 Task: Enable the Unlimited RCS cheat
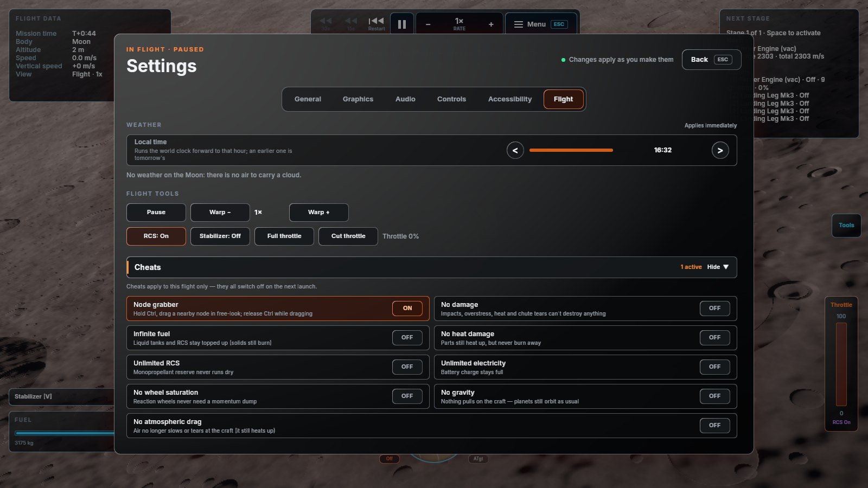(x=407, y=367)
